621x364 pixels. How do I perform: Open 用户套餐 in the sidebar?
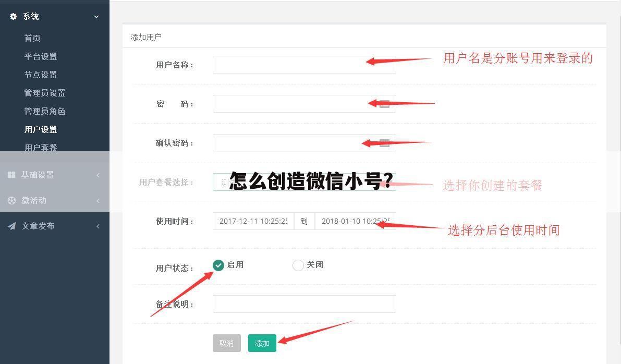click(x=41, y=148)
